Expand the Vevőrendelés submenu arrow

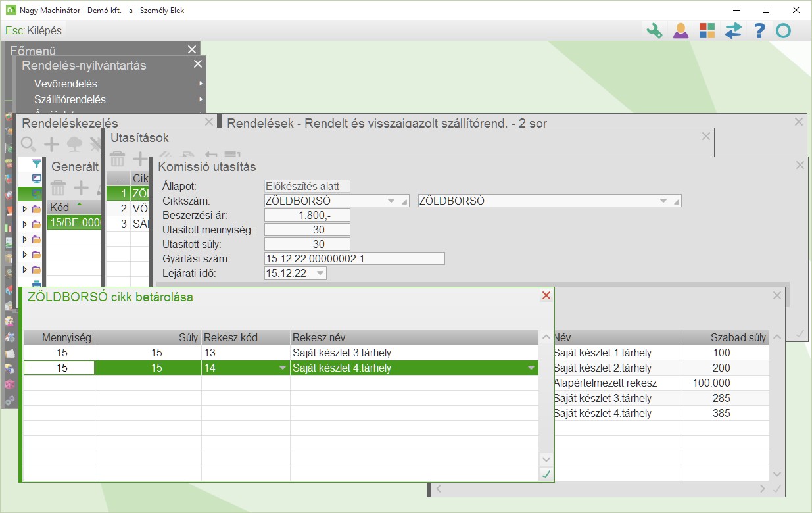pyautogui.click(x=201, y=84)
